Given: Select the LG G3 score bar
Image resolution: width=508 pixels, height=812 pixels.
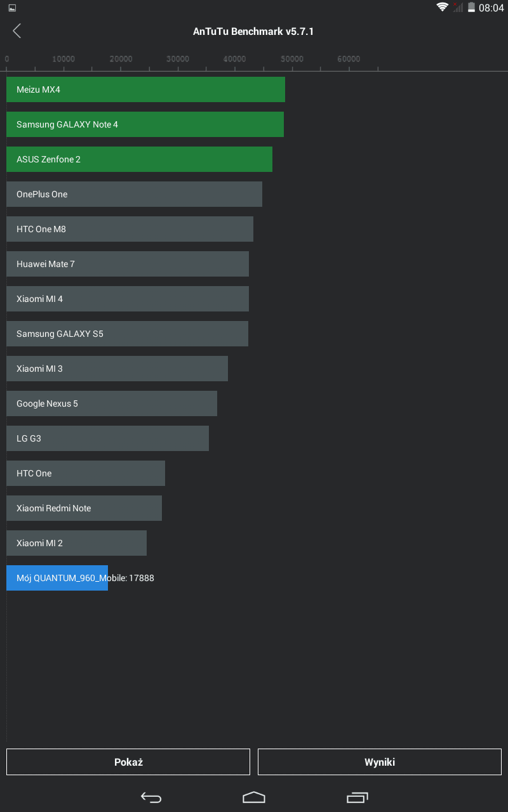Looking at the screenshot, I should point(107,438).
